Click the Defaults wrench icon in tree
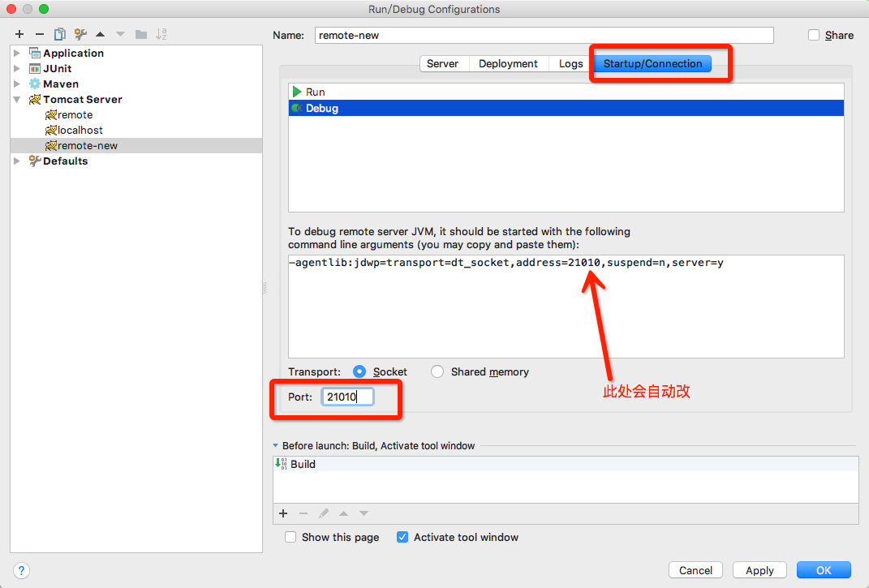This screenshot has width=869, height=588. [35, 161]
